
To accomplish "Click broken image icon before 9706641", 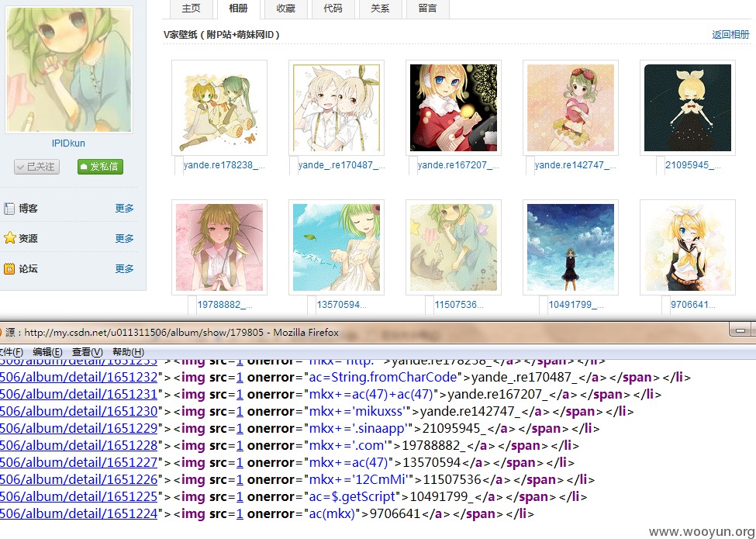I will coord(666,305).
